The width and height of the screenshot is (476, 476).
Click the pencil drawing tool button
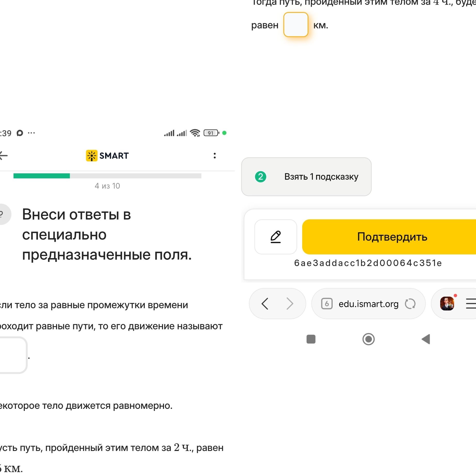click(x=276, y=237)
